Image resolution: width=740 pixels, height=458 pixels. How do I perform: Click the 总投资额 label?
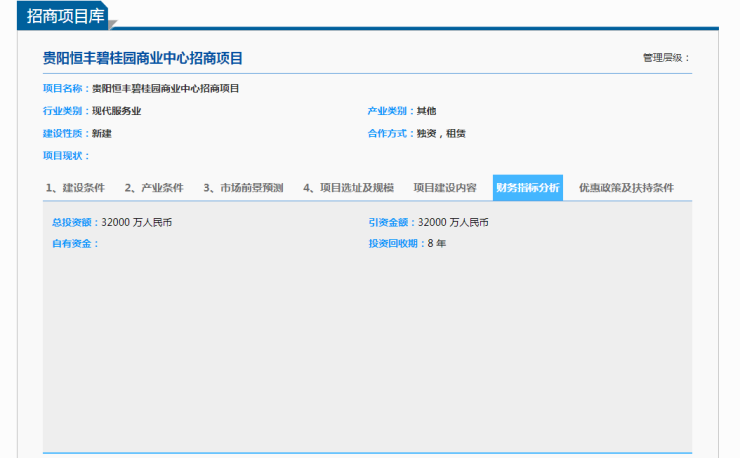[x=76, y=222]
